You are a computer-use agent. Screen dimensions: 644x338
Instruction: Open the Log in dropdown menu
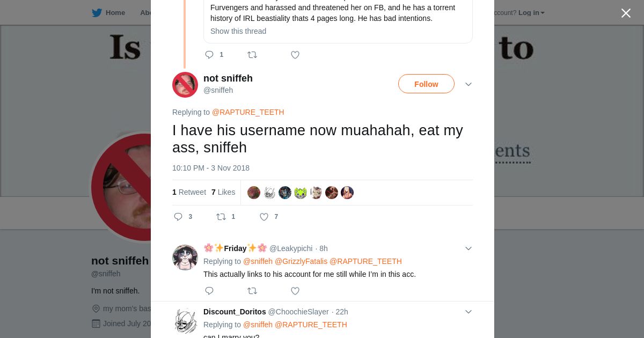(531, 12)
